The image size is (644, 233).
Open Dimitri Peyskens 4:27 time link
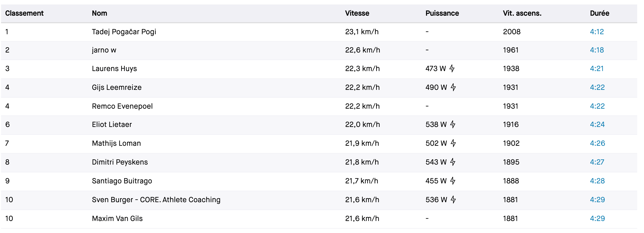[597, 162]
